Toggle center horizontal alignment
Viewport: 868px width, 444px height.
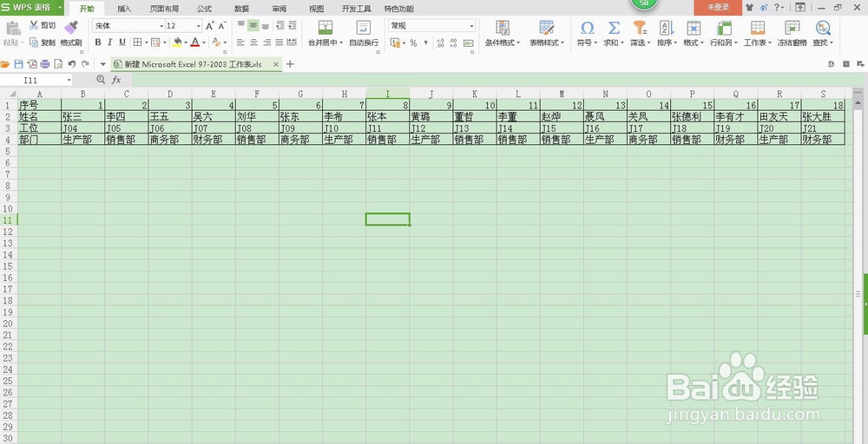[253, 42]
